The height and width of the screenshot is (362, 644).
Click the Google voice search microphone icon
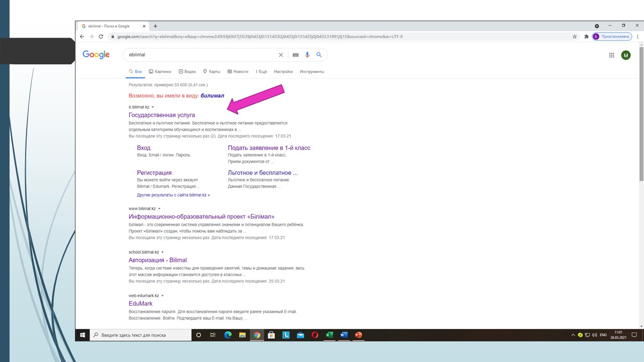(307, 55)
